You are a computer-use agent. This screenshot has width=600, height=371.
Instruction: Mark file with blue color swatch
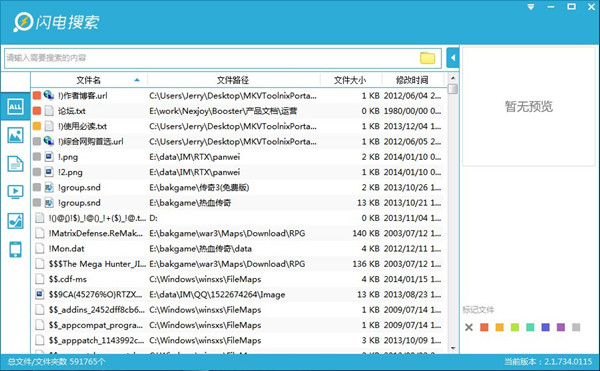coord(545,327)
